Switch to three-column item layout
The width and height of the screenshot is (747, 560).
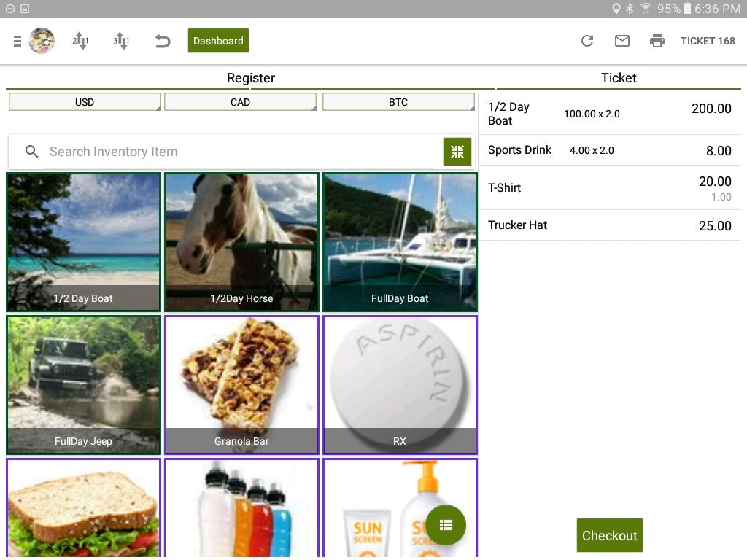121,41
